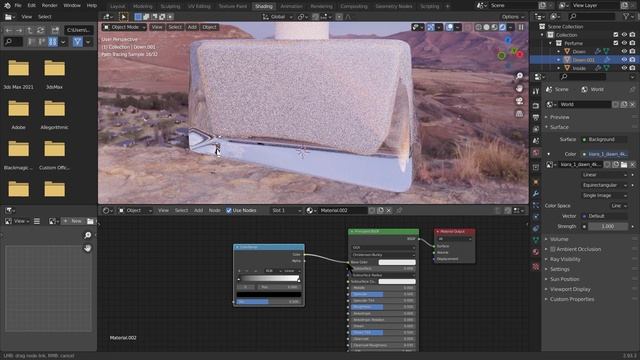Pin the node tree pushpin icon
Viewport: 640px width, 360px height.
tap(399, 210)
